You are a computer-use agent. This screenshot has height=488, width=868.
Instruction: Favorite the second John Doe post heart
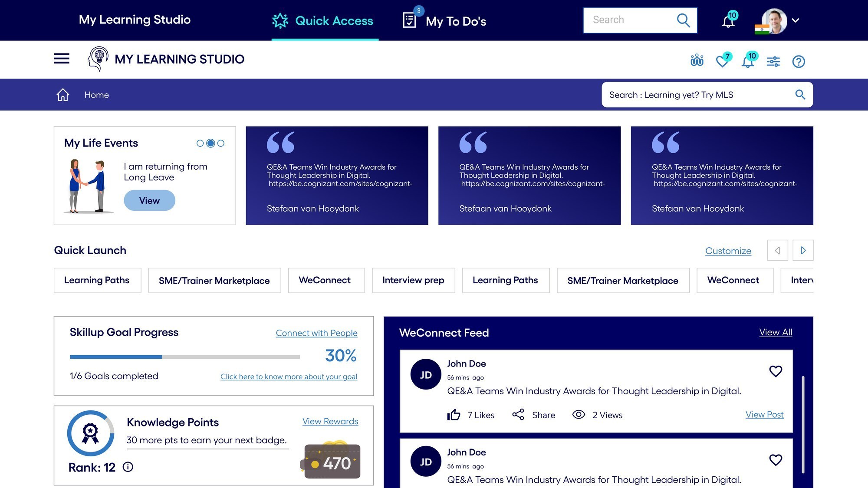pos(776,460)
